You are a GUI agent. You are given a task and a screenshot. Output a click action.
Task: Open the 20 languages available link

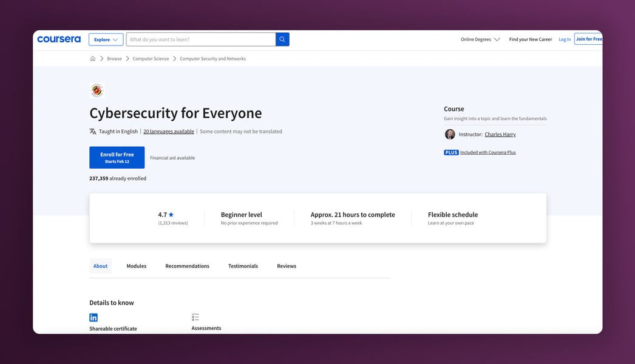168,131
